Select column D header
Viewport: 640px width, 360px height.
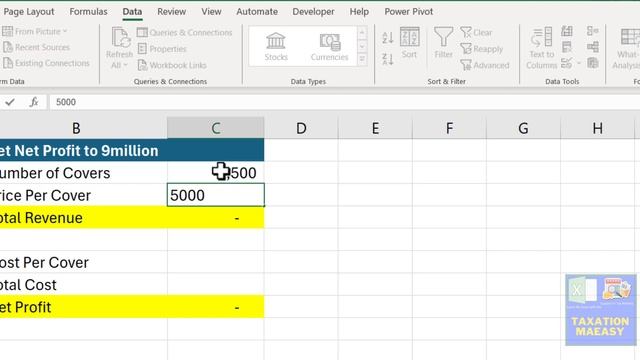[301, 128]
